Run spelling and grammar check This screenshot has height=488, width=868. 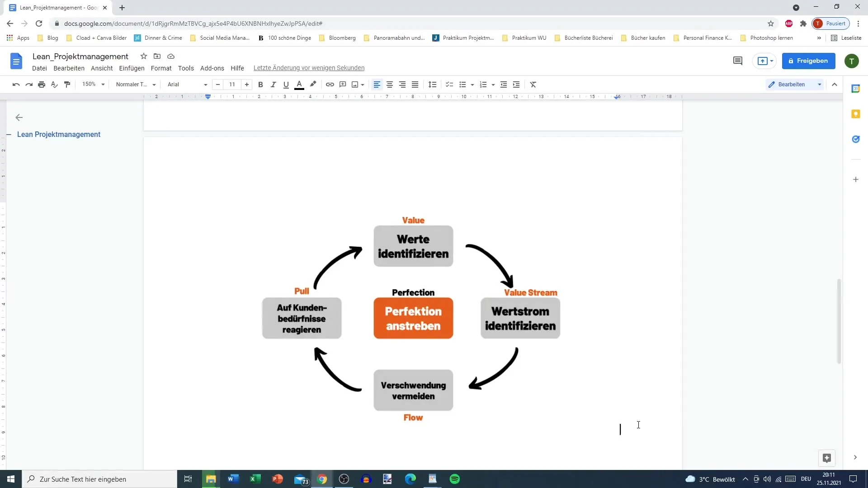tap(54, 84)
